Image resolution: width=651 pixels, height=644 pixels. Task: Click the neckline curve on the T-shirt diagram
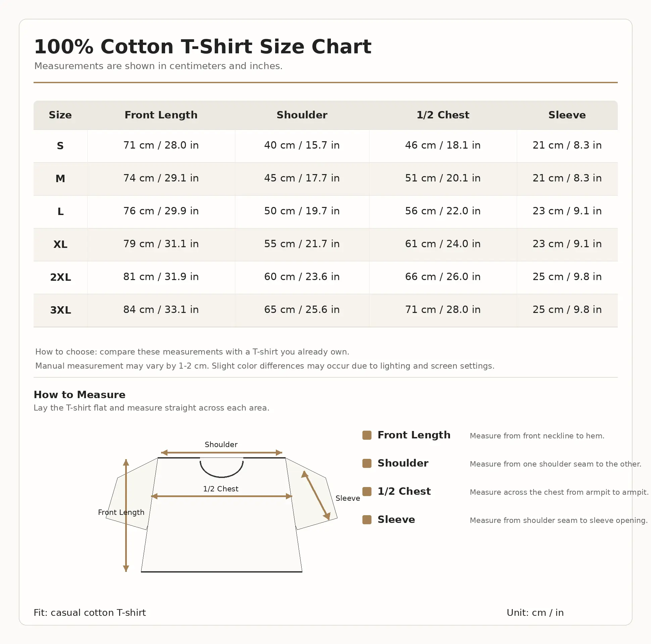221,469
